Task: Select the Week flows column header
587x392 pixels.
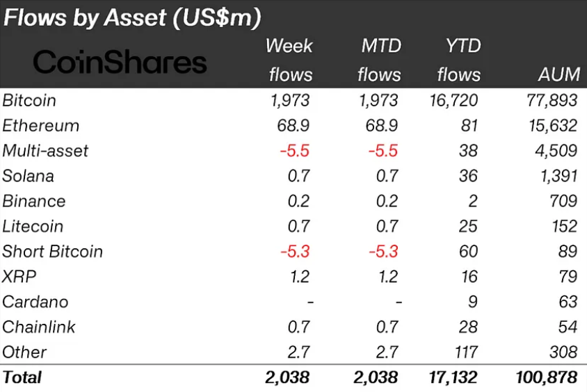Action: [289, 60]
